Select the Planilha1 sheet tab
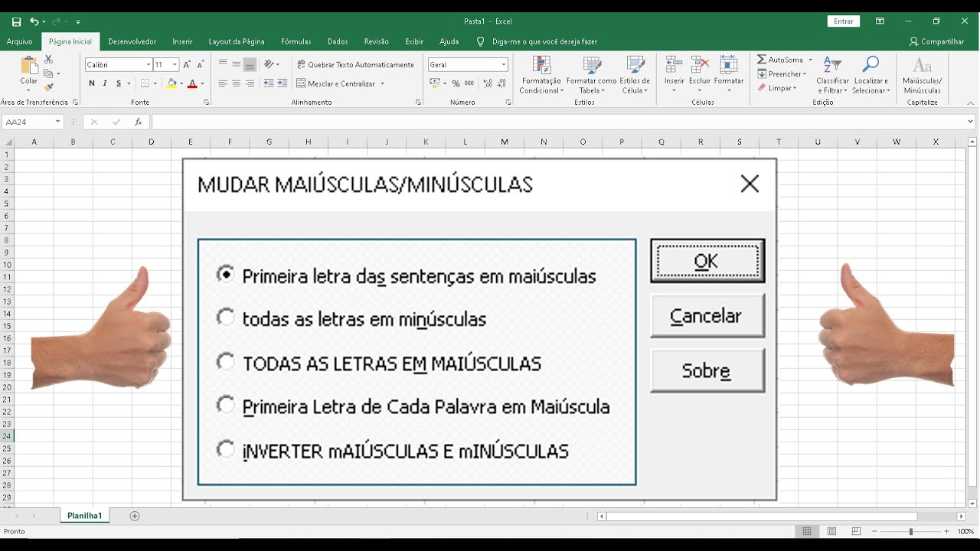This screenshot has width=980, height=551. [x=84, y=516]
